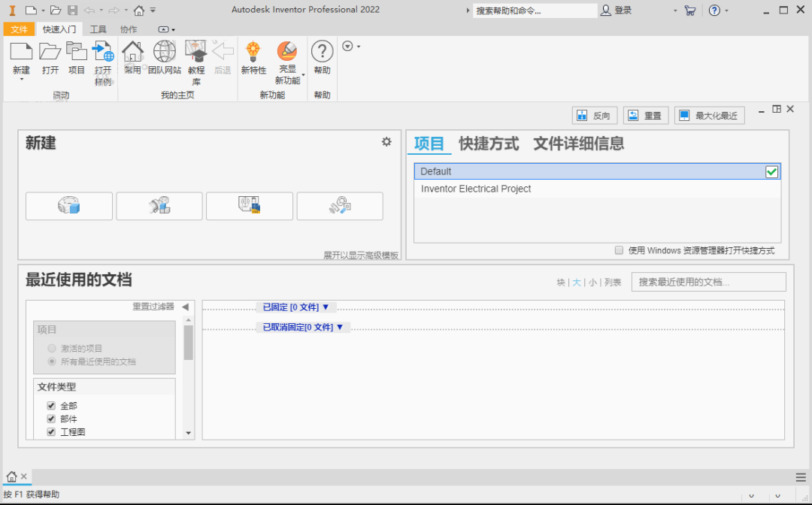The height and width of the screenshot is (505, 812).
Task: Open the 文件 menu tab
Action: click(x=19, y=29)
